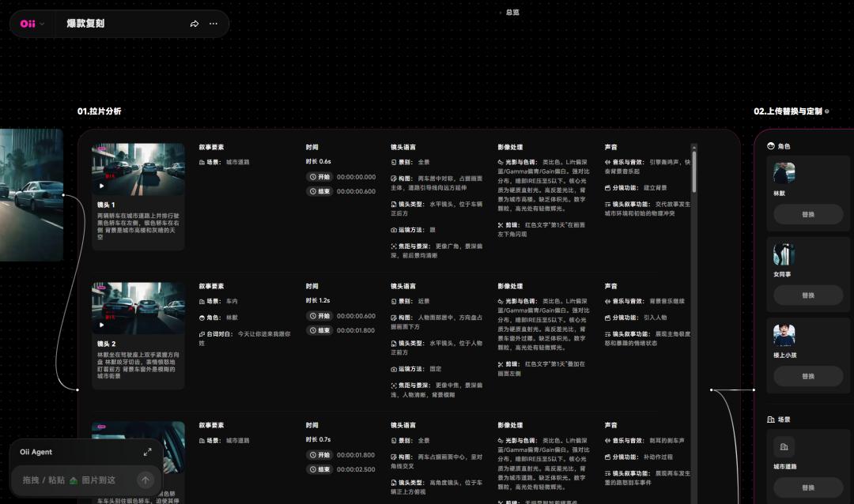Click the 剪辑 scissors icon in 镜头 2

[501, 364]
